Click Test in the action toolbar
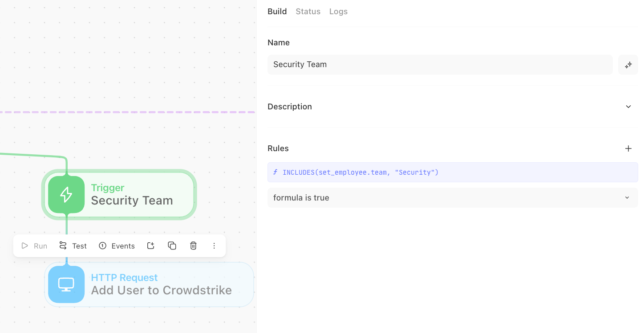This screenshot has width=644, height=333. coord(73,246)
